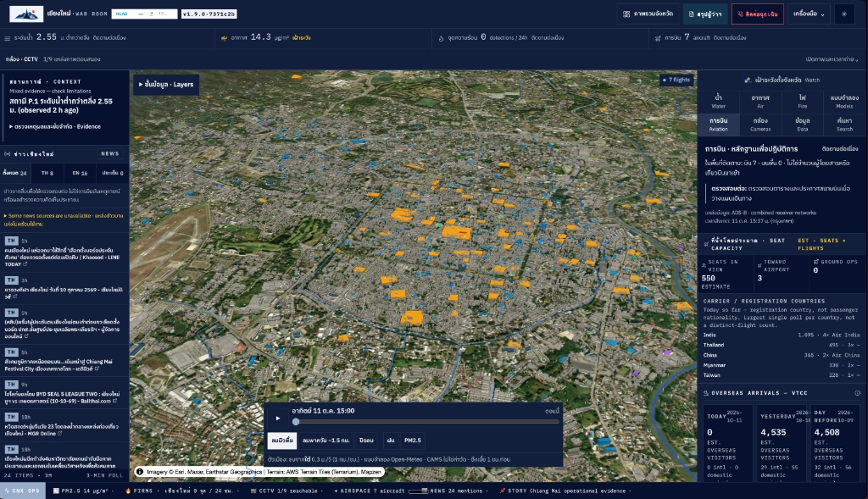Open the governor summary document button
The height and width of the screenshot is (499, 868).
pyautogui.click(x=704, y=14)
